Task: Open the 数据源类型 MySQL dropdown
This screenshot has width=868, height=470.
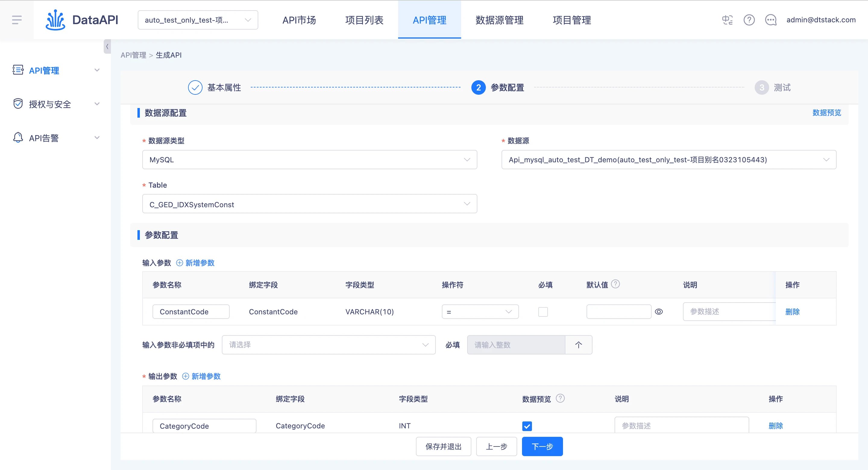Action: pos(310,160)
